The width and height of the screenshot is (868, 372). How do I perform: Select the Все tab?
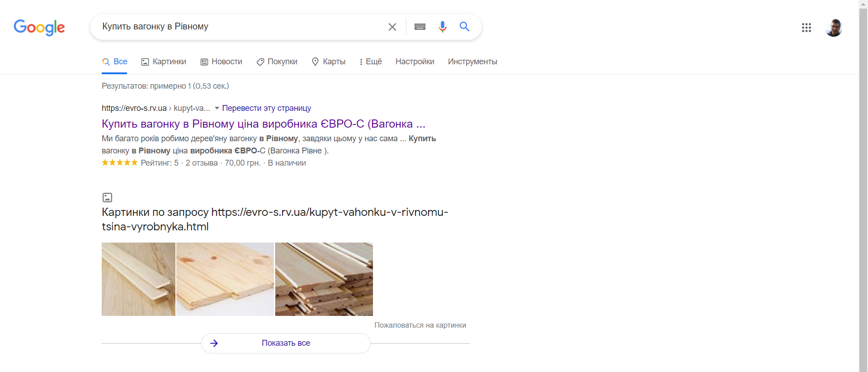click(115, 62)
